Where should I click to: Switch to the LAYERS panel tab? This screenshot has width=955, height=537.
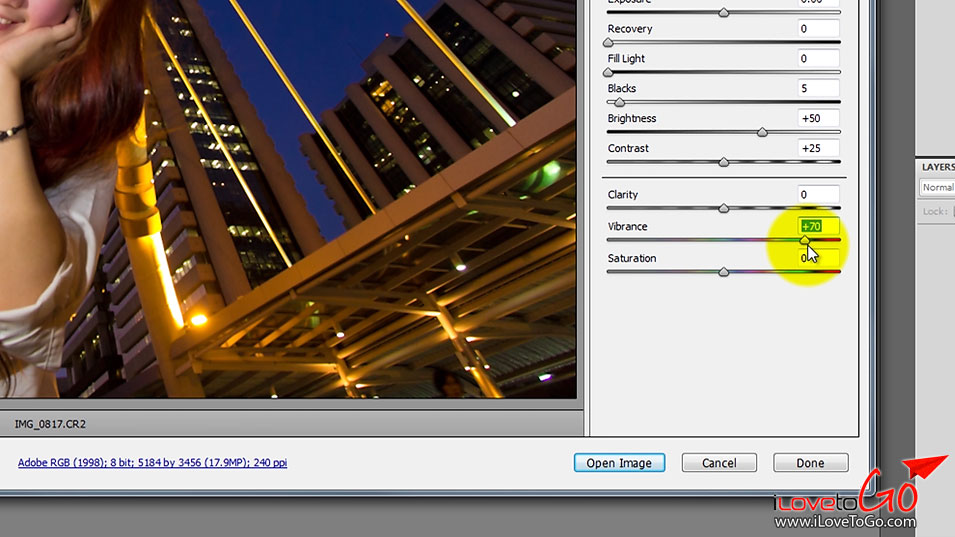937,167
